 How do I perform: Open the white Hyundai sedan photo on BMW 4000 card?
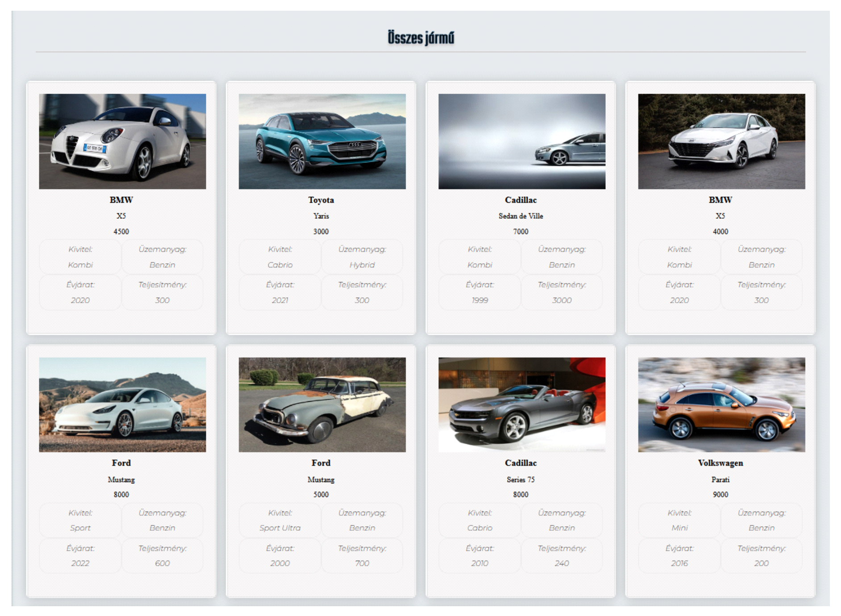point(721,141)
